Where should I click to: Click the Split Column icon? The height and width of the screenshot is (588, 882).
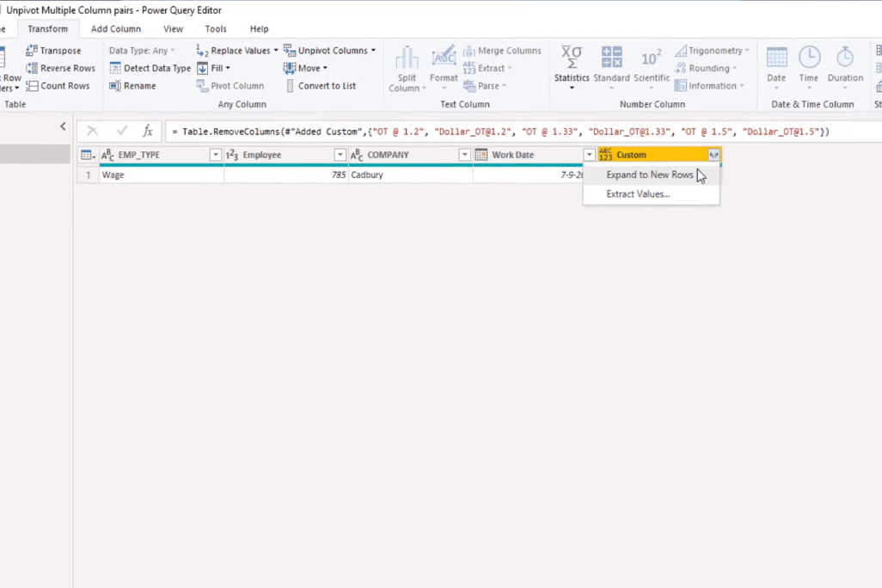pos(407,58)
